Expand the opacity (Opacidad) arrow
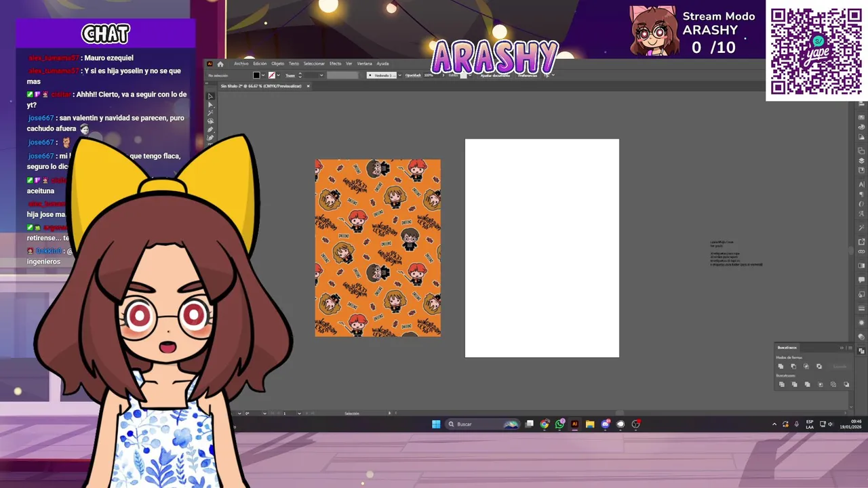This screenshot has height=488, width=868. (443, 75)
